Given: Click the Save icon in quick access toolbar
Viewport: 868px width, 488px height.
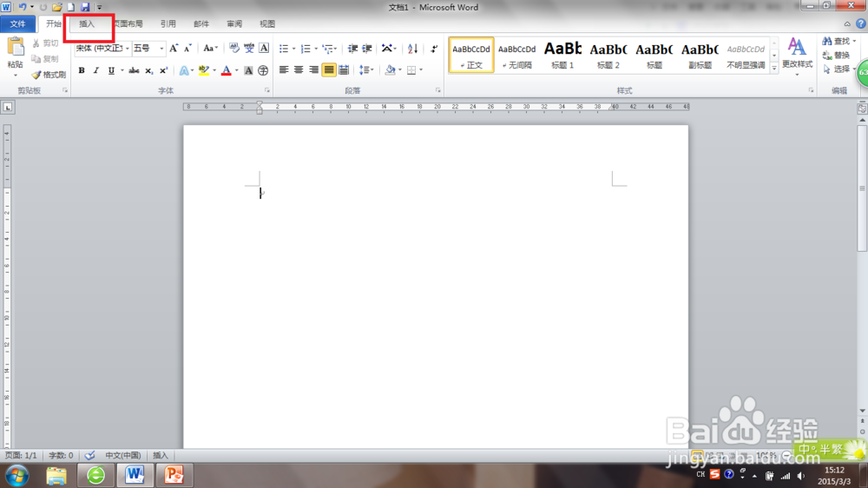Looking at the screenshot, I should [85, 7].
